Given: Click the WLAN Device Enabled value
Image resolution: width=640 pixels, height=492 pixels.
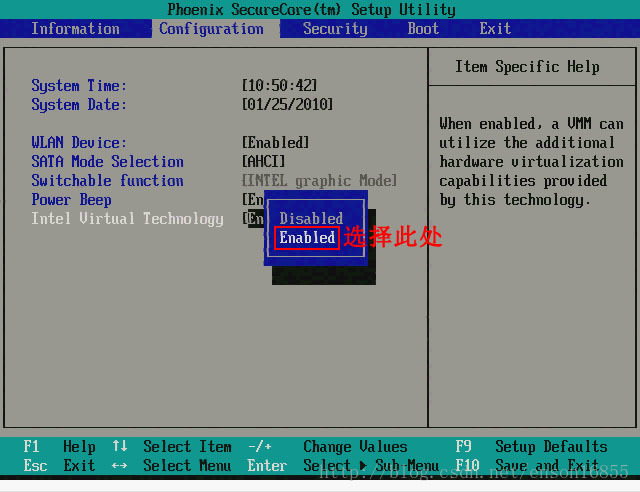Looking at the screenshot, I should [276, 142].
